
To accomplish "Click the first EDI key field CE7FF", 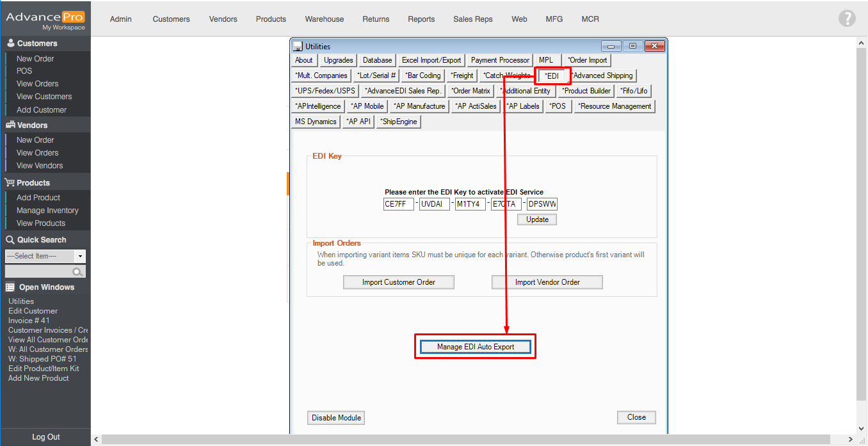I will [399, 204].
